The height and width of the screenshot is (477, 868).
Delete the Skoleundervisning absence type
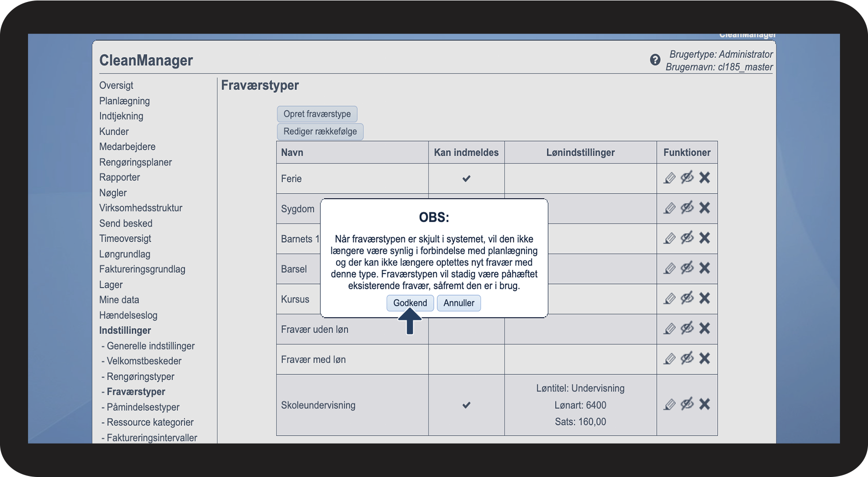point(704,404)
